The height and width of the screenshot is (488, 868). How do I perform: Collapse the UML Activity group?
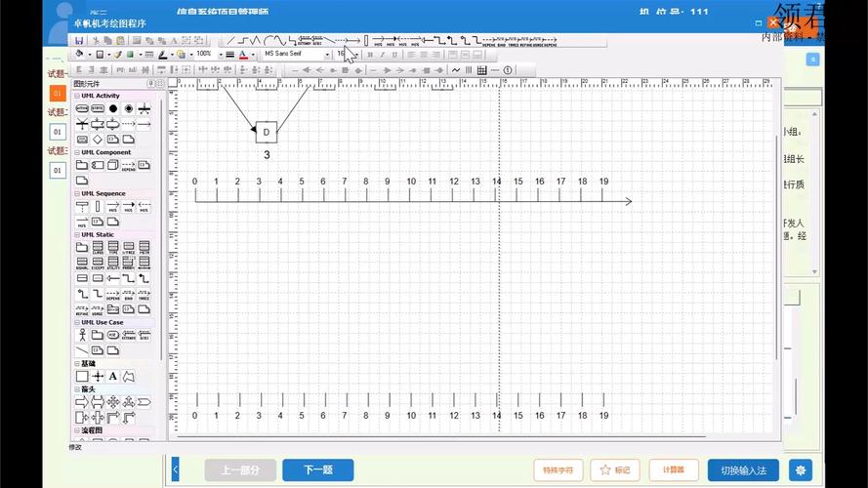[77, 96]
